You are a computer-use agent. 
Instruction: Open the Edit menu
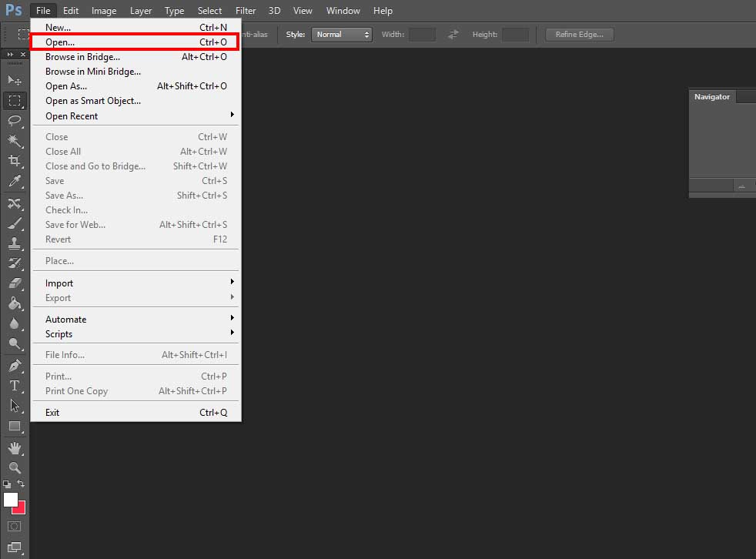point(70,11)
